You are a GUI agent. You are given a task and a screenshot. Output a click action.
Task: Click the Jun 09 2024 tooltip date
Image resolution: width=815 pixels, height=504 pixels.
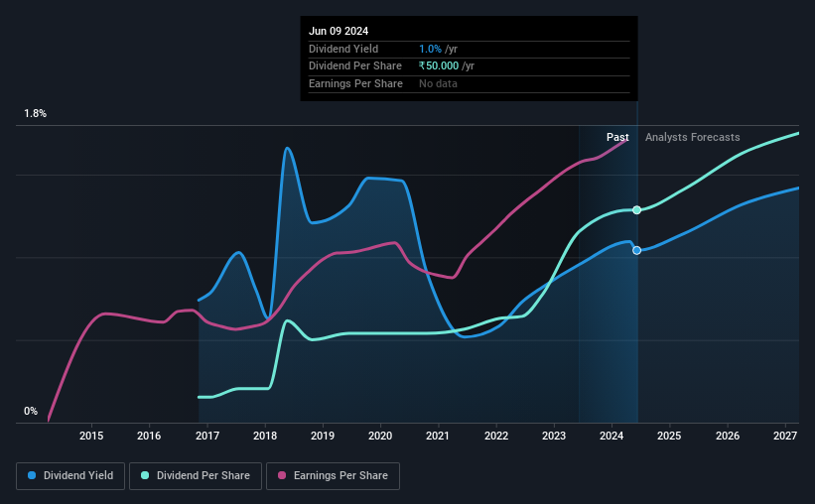(339, 31)
